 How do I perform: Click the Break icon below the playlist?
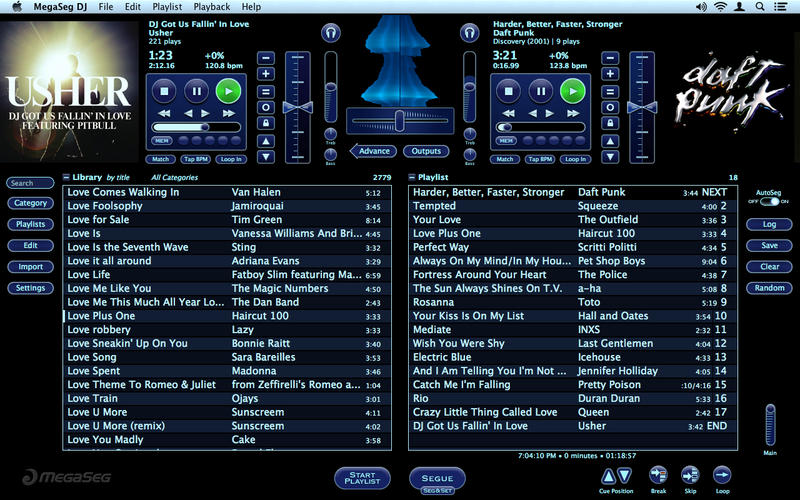click(x=658, y=475)
